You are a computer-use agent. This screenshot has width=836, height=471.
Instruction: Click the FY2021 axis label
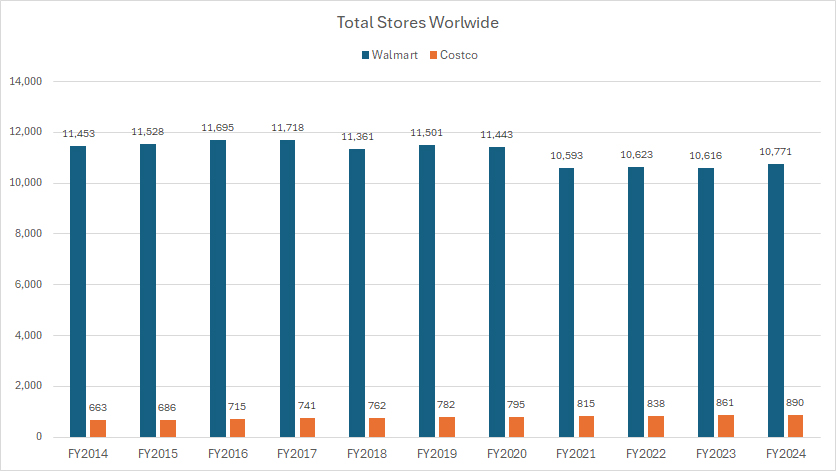point(576,454)
